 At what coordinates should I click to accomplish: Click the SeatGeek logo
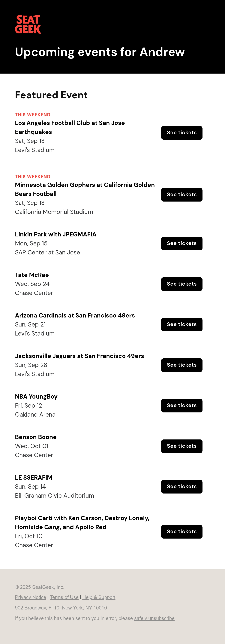tap(28, 25)
